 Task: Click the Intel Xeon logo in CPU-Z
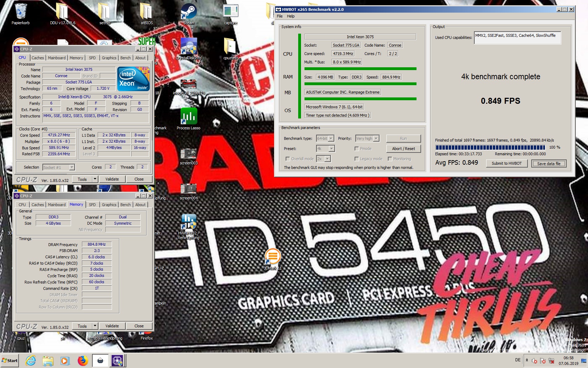pos(133,79)
